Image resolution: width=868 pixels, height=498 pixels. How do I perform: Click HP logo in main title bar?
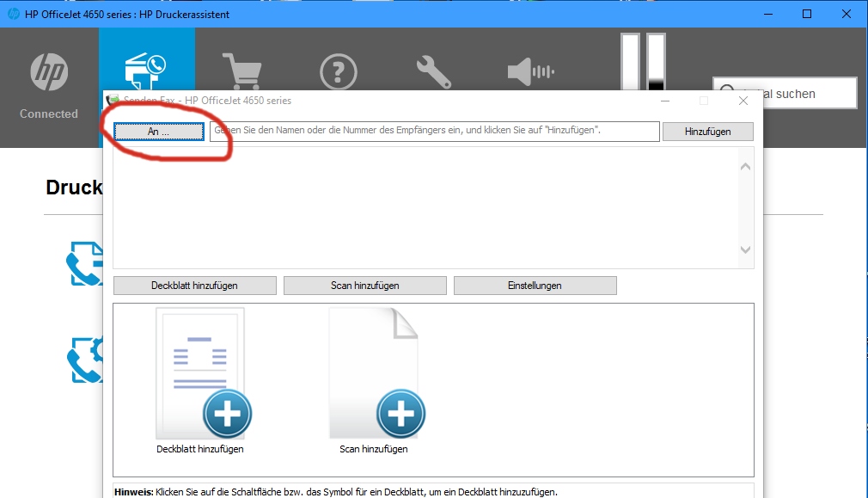[13, 14]
